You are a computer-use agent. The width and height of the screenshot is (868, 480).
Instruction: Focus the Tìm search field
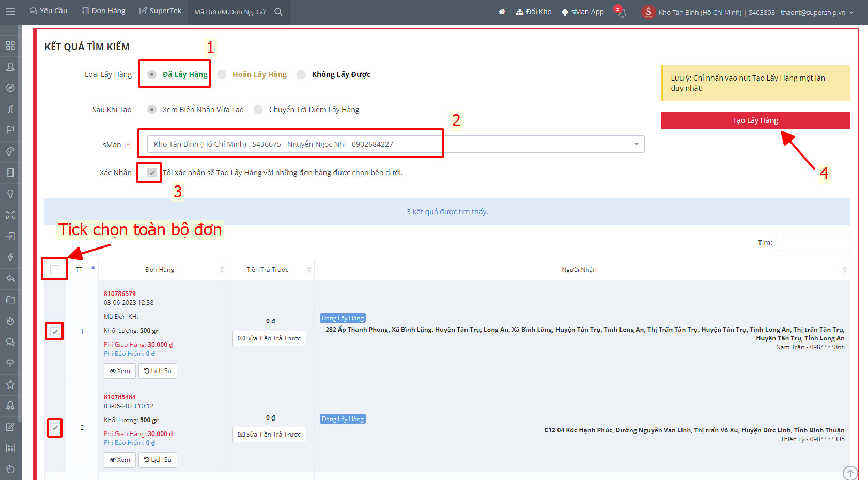tap(813, 243)
